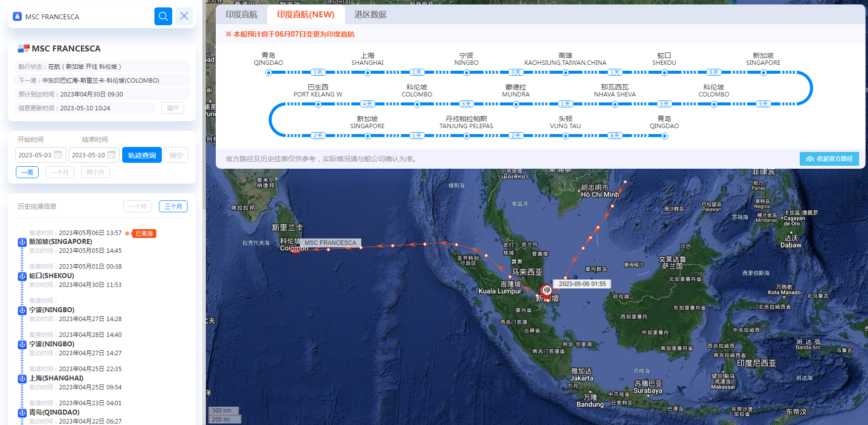868x425 pixels.
Task: Click 那瓦西瓦 NHAVA SHEVA route node
Action: (615, 104)
